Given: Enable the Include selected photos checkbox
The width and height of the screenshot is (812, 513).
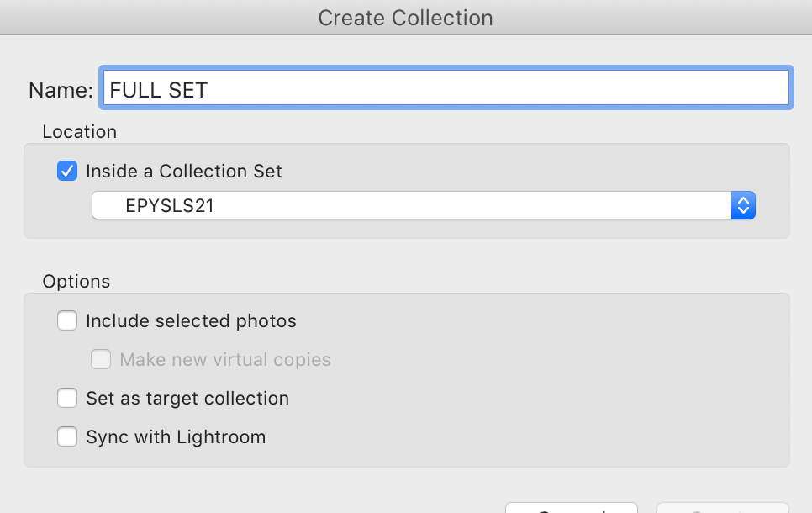Looking at the screenshot, I should click(67, 320).
